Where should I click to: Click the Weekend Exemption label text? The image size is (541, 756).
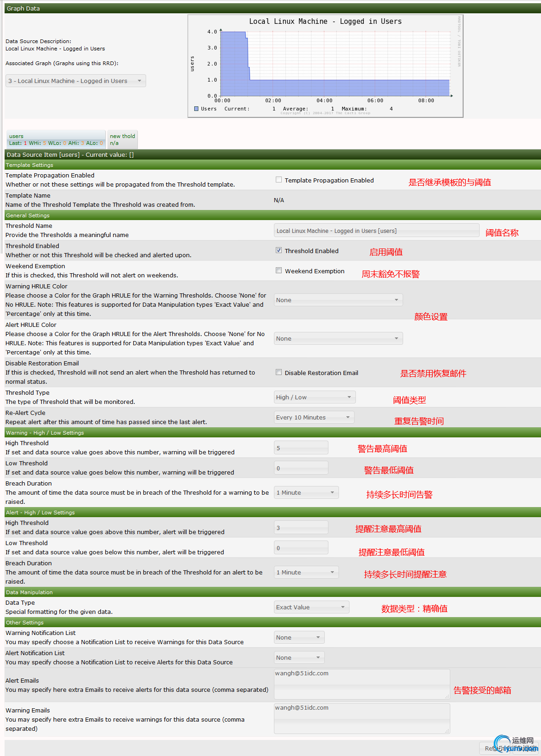pos(315,271)
